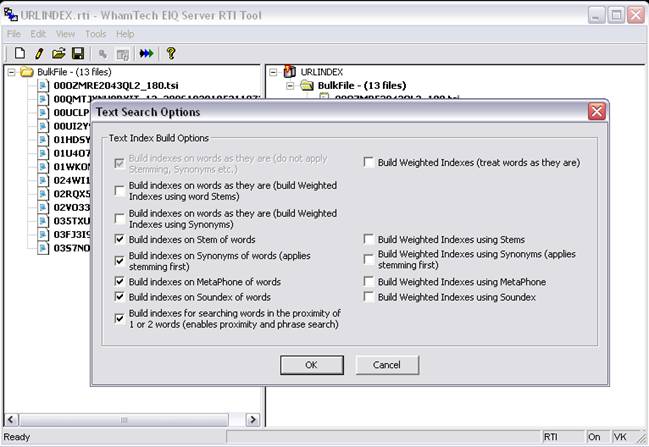This screenshot has height=447, width=649.
Task: Open the View menu
Action: click(65, 34)
